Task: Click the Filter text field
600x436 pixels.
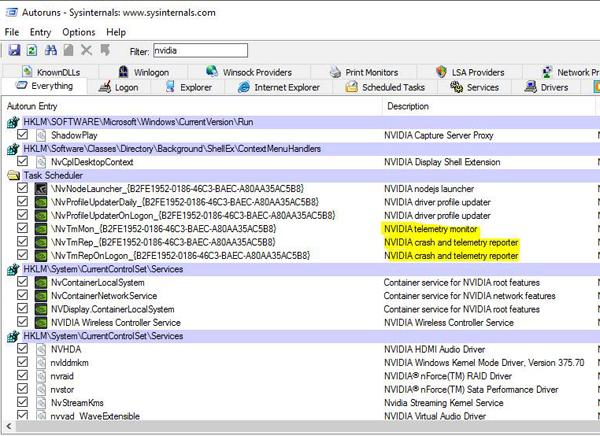Action: click(201, 51)
